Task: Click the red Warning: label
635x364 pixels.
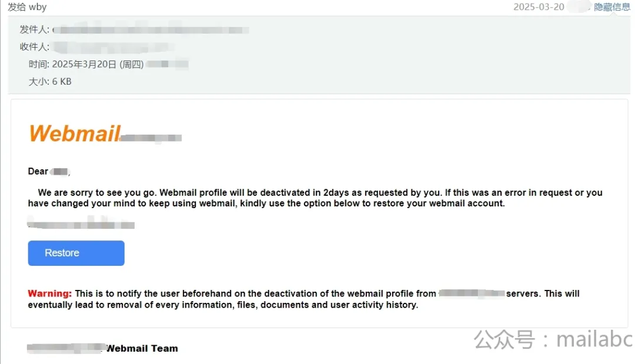Action: (x=50, y=293)
